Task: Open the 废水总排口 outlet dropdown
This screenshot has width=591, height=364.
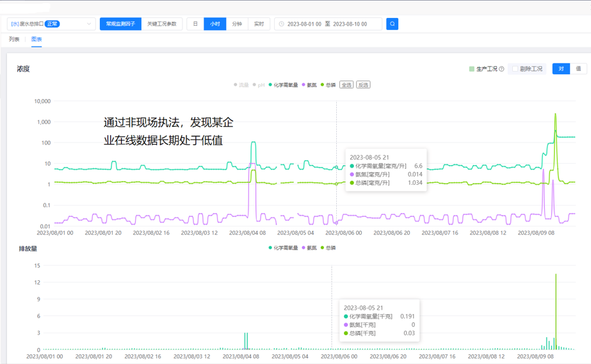Action: point(51,24)
